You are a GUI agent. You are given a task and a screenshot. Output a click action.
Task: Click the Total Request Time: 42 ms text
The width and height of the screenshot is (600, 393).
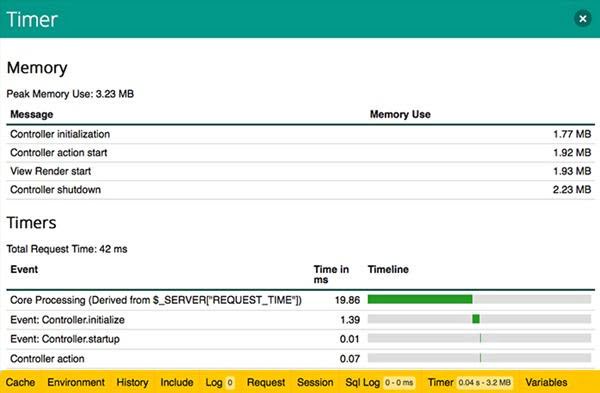67,249
